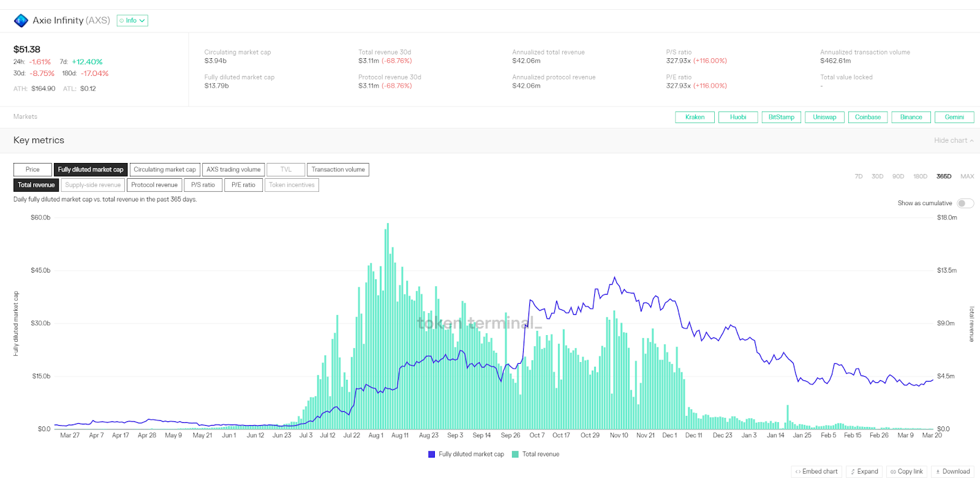980x487 pixels.
Task: Select the 180D time range
Action: [920, 176]
